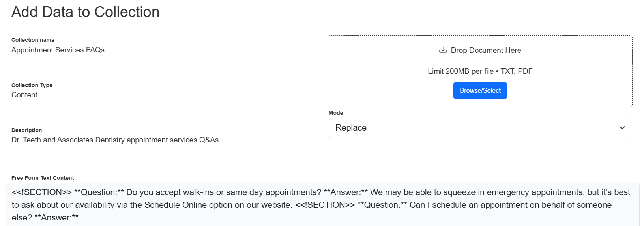Click the first '<<!SECTION>>' marker in text
The width and height of the screenshot is (644, 226).
click(42, 192)
